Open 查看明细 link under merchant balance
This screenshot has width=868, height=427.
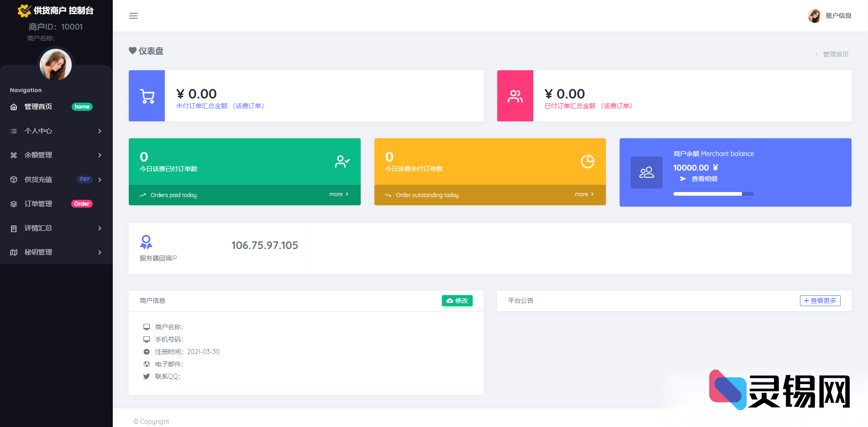[704, 179]
